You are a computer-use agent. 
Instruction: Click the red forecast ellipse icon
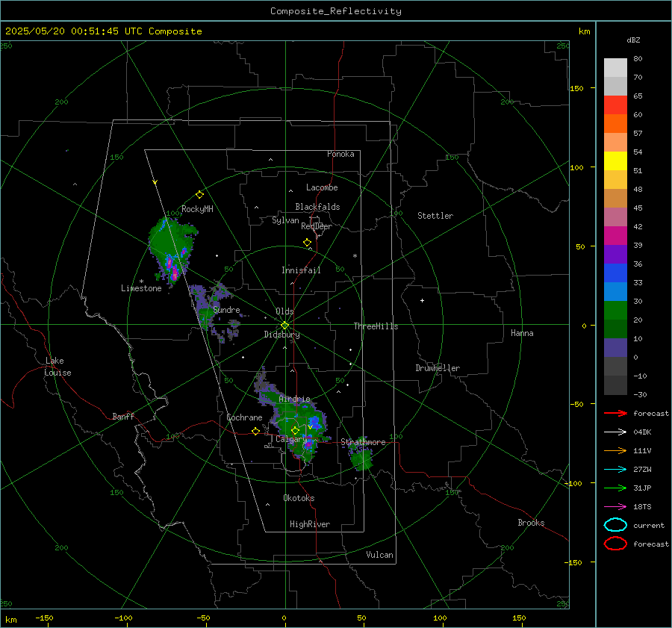[x=615, y=544]
